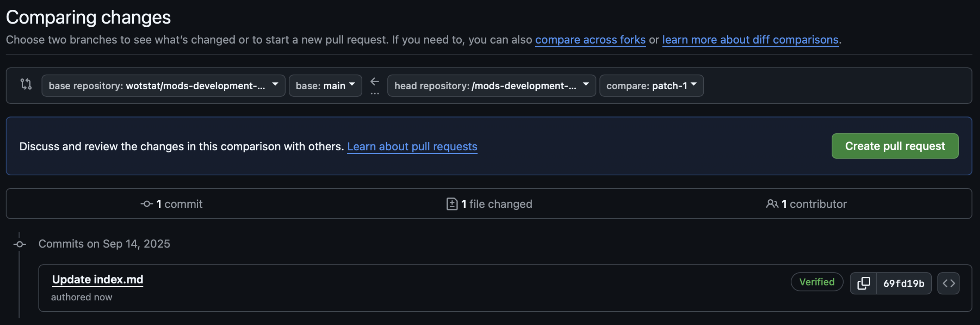
Task: Open learn more about diff comparisons link
Action: pyautogui.click(x=750, y=40)
